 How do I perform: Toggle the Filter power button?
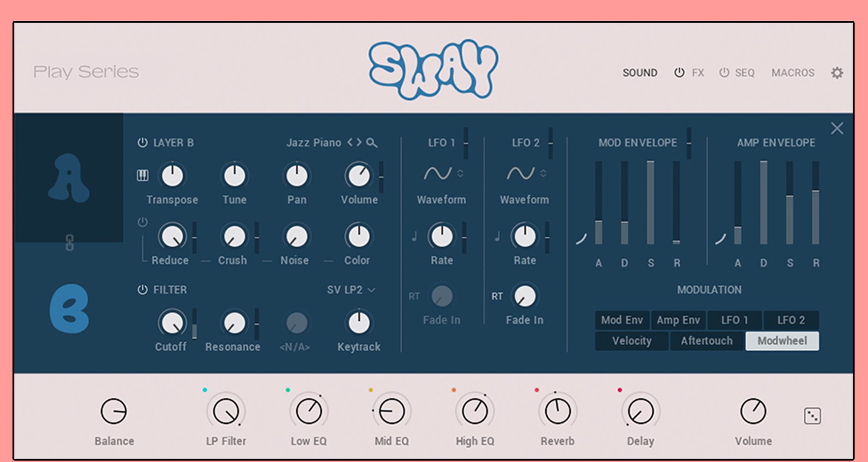(142, 290)
